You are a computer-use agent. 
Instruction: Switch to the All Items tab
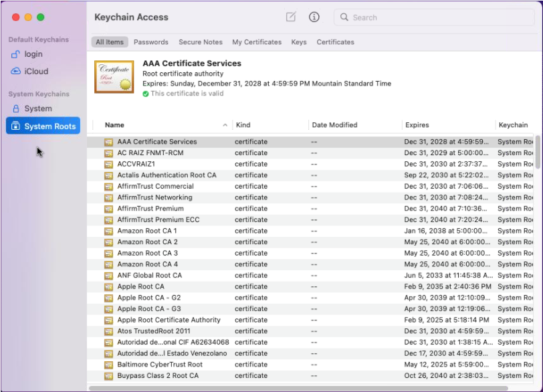(x=110, y=42)
